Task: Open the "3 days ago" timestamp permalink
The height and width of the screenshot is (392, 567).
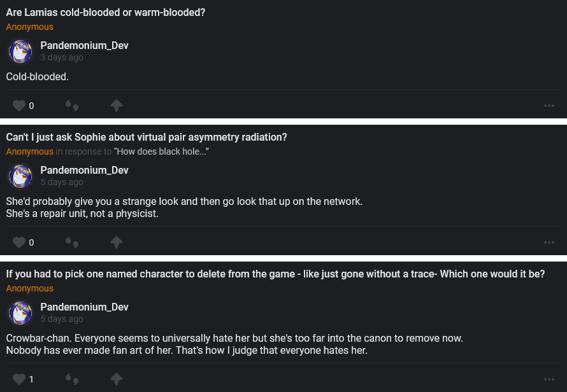Action: coord(62,57)
